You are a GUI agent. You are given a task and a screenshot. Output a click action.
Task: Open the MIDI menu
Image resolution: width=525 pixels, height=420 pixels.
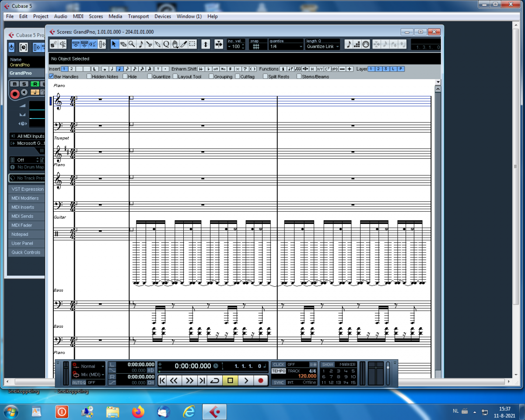pos(78,16)
